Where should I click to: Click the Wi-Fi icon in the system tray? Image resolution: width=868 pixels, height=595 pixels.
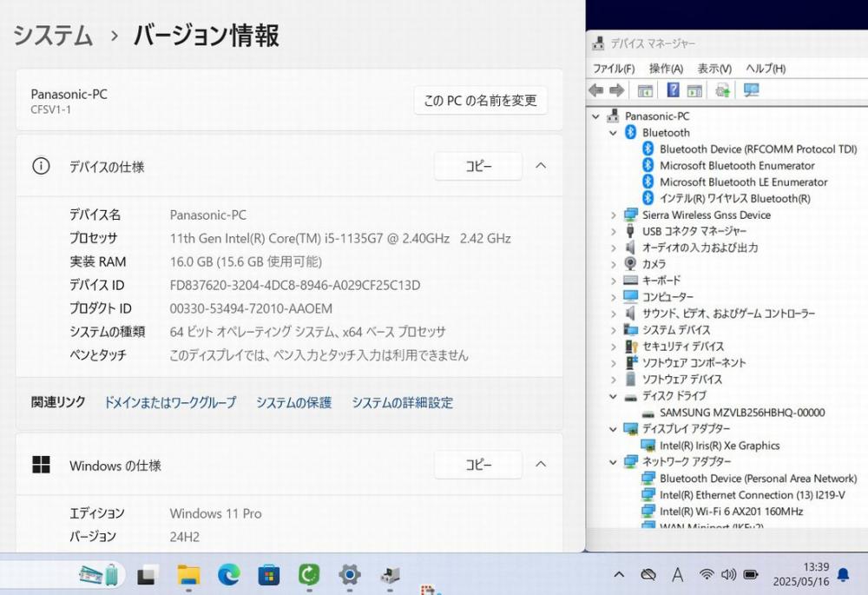tap(707, 574)
